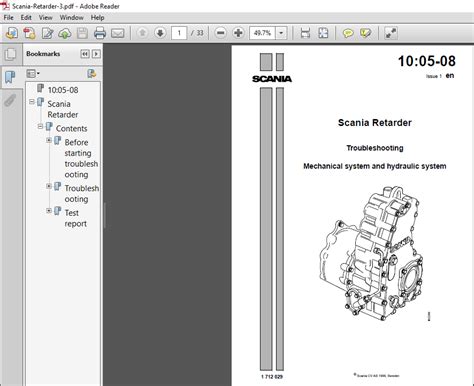Click the zoom in plus button

[x=238, y=33]
